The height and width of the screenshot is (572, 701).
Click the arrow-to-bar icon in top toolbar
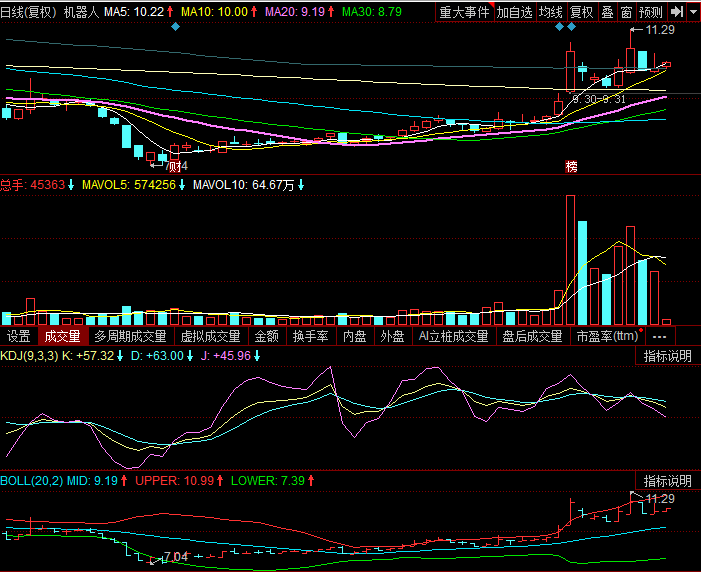[x=677, y=12]
